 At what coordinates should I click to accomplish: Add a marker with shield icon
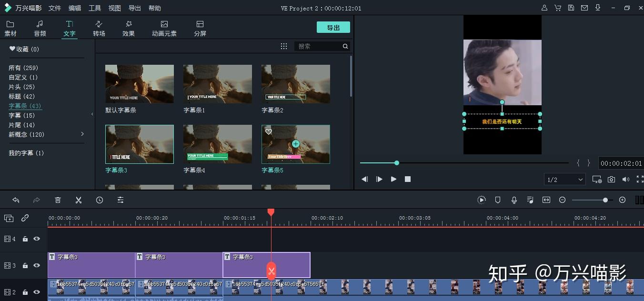(498, 200)
